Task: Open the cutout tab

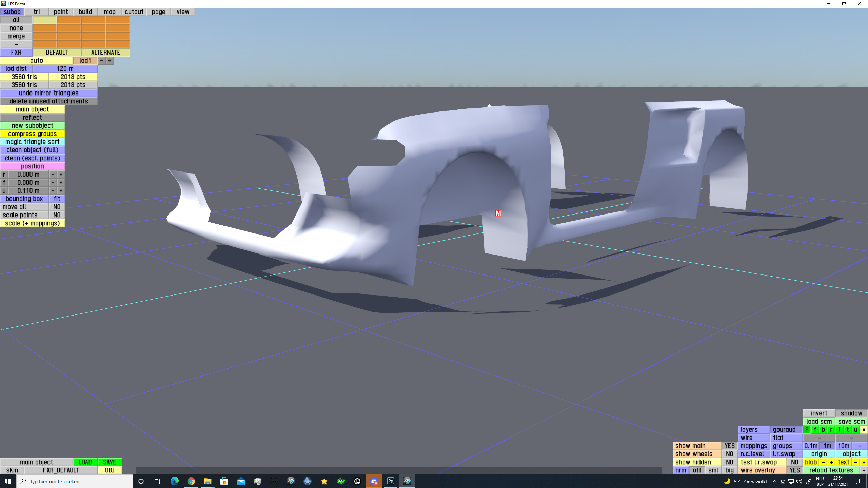Action: [x=134, y=12]
